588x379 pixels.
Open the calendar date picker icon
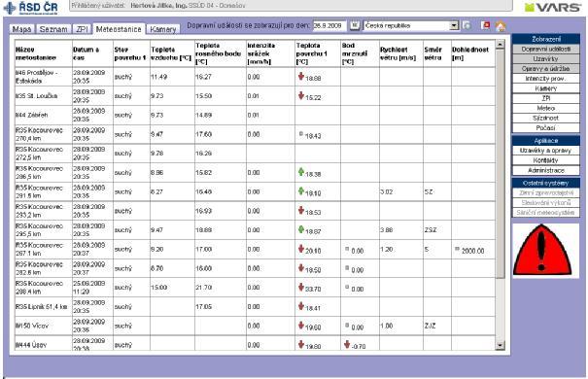355,25
